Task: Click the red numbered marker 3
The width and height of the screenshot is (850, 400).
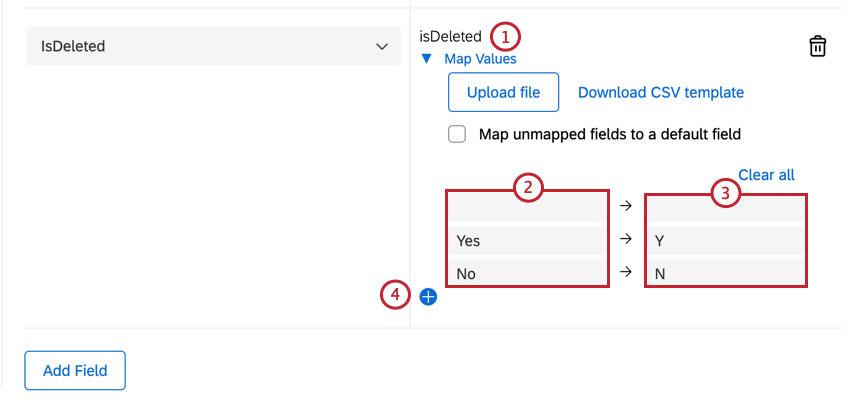Action: pyautogui.click(x=726, y=193)
